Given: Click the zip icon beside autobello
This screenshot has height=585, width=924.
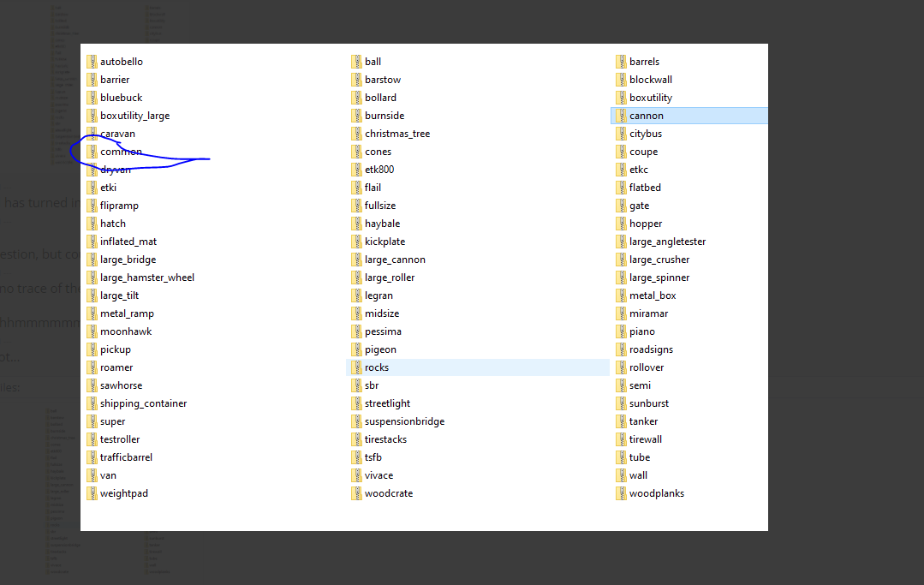Looking at the screenshot, I should pyautogui.click(x=92, y=62).
